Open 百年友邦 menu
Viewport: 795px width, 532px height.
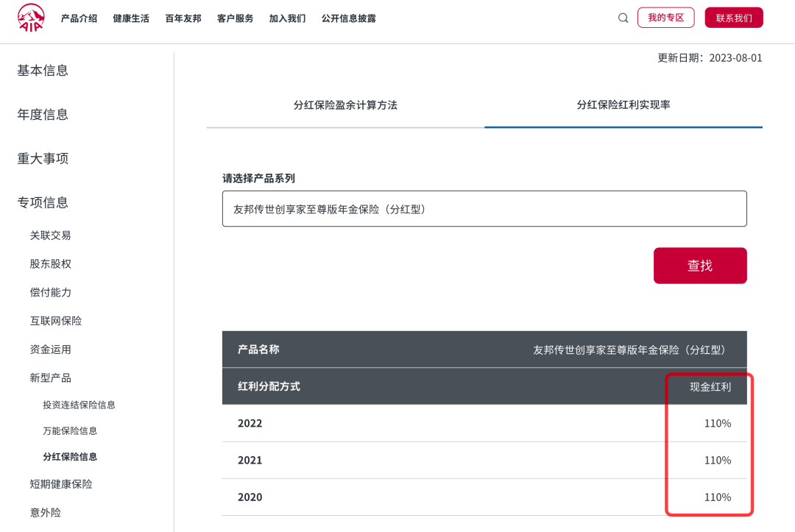tap(183, 18)
